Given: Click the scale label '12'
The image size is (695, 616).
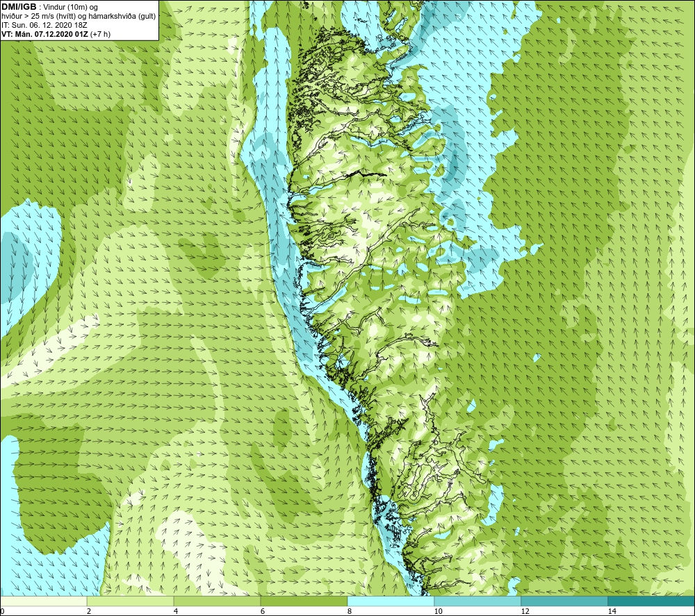Looking at the screenshot, I should click(525, 611).
